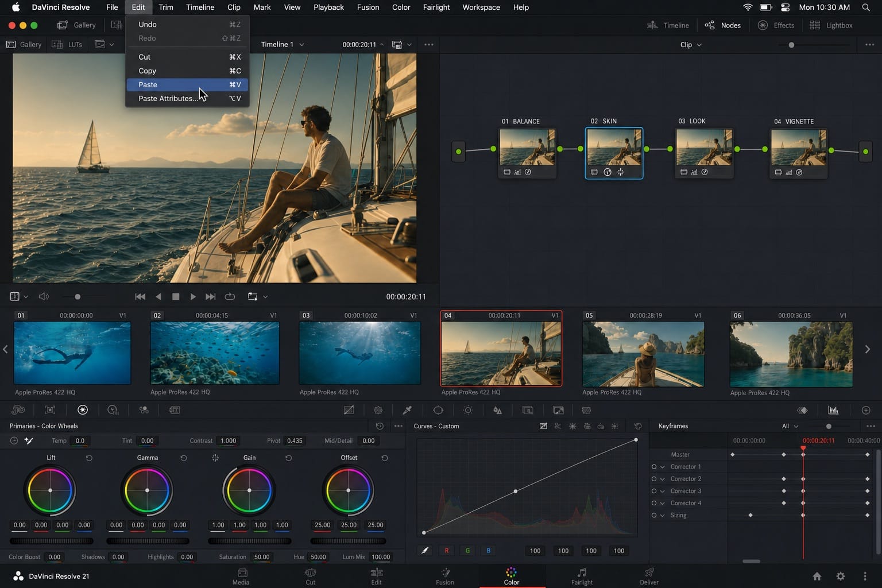Toggle auto-keyframe for Corrector 3
Screen dimensions: 882x588
tap(654, 491)
